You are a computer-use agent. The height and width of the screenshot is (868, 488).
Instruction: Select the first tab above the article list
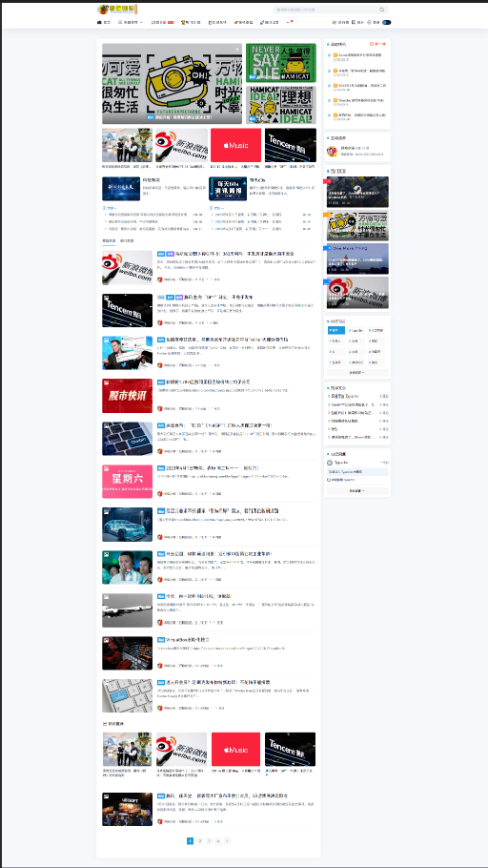tap(109, 240)
